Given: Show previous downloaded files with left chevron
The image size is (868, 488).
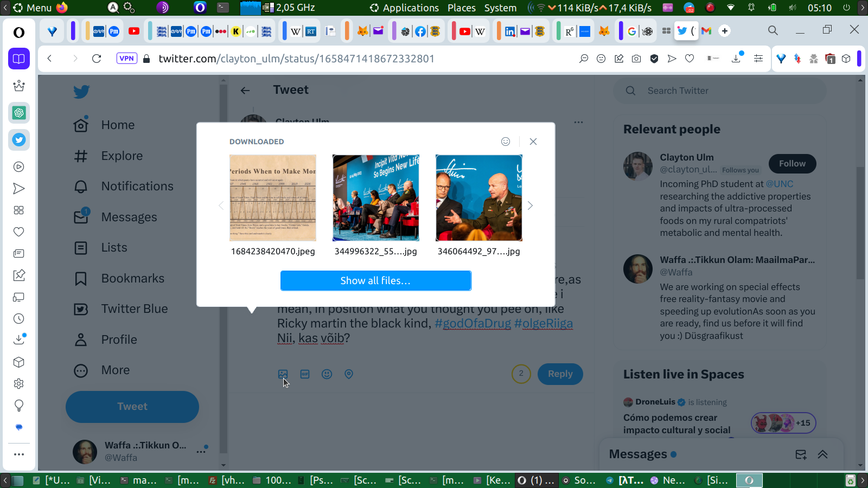Looking at the screenshot, I should point(221,206).
